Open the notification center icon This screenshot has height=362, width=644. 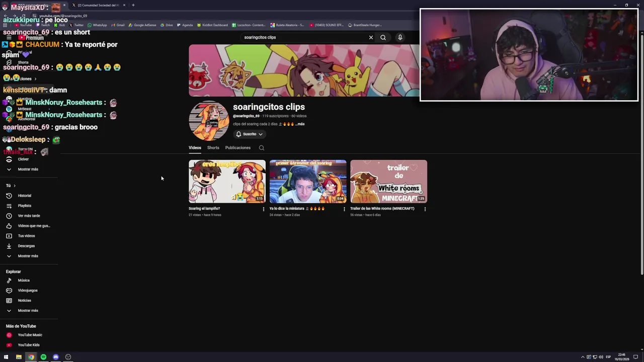click(x=635, y=357)
